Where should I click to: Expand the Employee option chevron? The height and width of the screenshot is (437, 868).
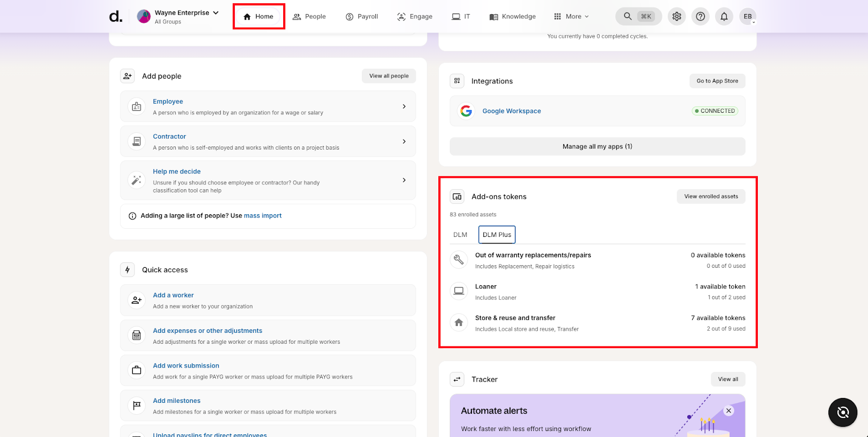pyautogui.click(x=404, y=106)
